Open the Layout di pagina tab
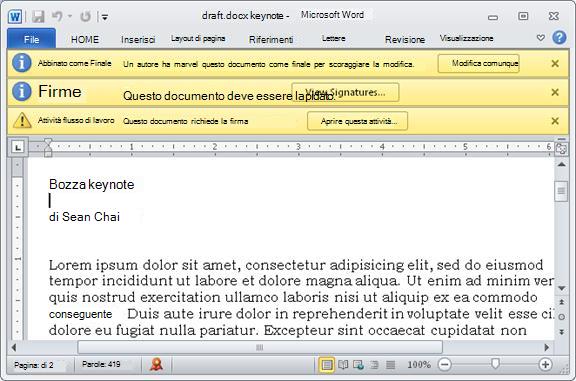The image size is (576, 381). [x=198, y=39]
